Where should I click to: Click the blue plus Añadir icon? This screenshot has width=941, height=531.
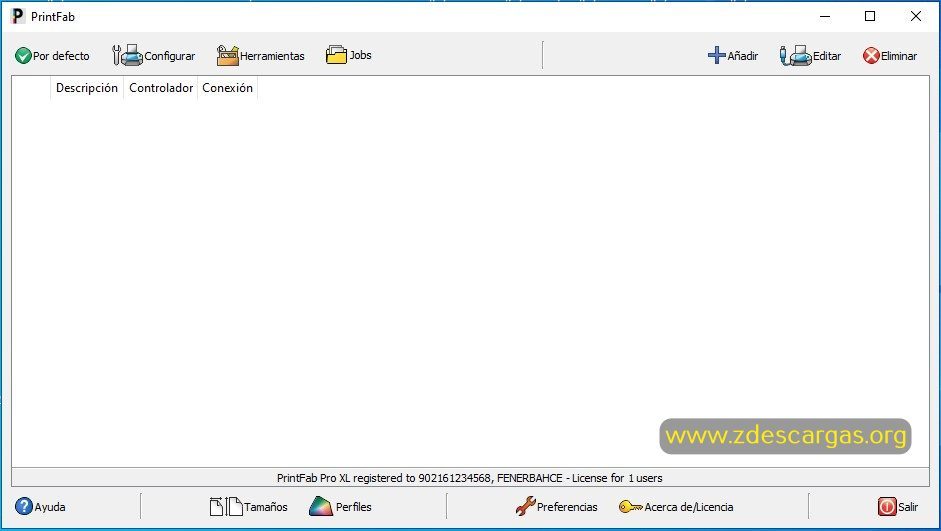coord(717,55)
